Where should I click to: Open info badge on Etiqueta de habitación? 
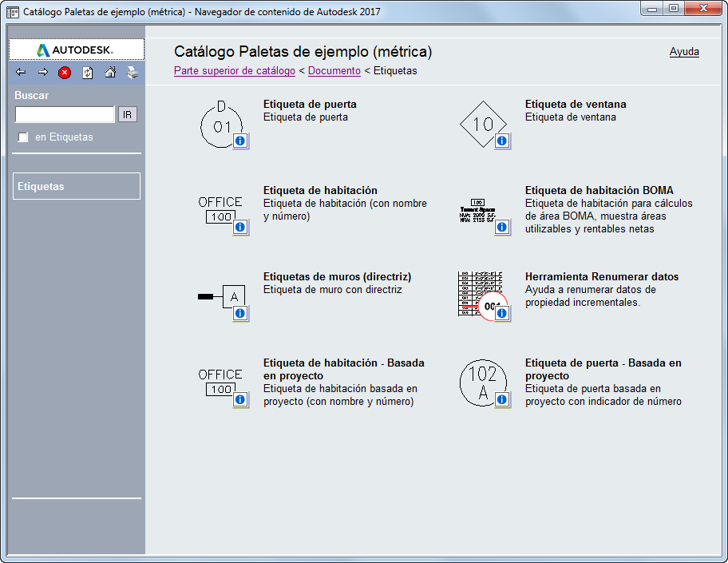pyautogui.click(x=240, y=227)
